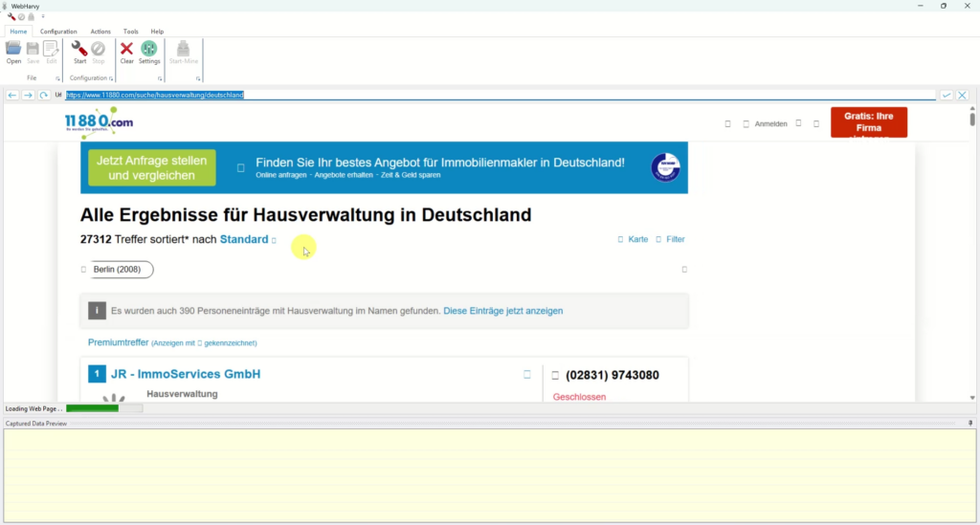Pin the Captured Data Preview panel
This screenshot has height=525, width=980.
[970, 424]
